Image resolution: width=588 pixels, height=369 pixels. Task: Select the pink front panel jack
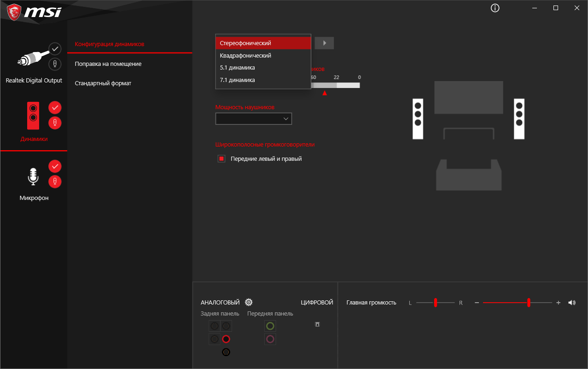click(x=270, y=339)
